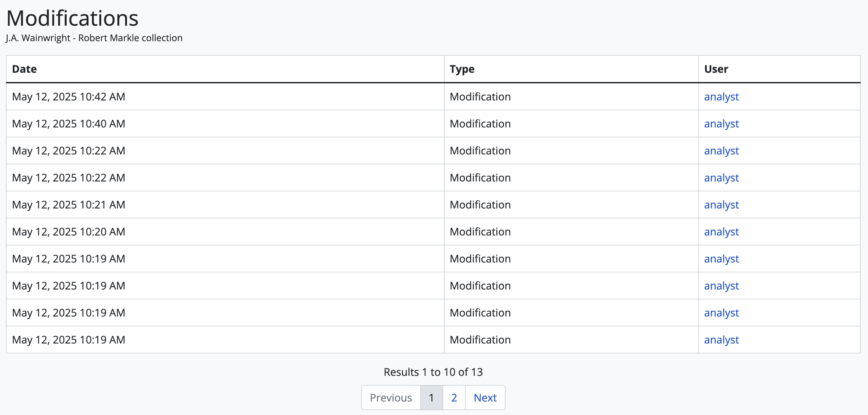The height and width of the screenshot is (415, 868).
Task: Click Modification type in first row
Action: 480,97
